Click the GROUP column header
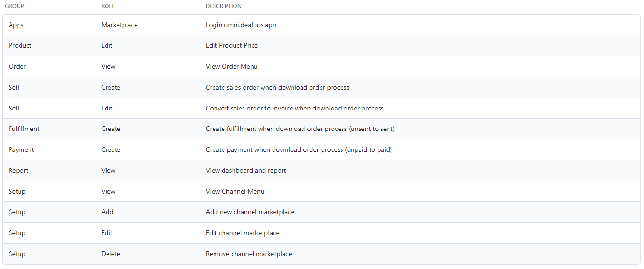Screen dimensions: 644x269 14,6
